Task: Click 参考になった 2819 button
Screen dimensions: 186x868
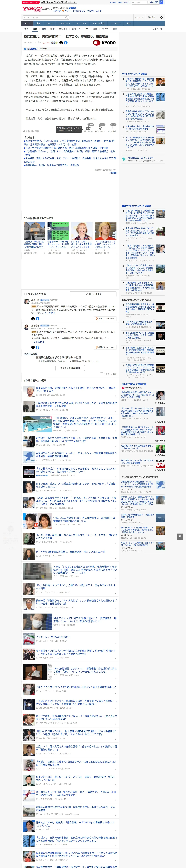Action: click(105, 347)
